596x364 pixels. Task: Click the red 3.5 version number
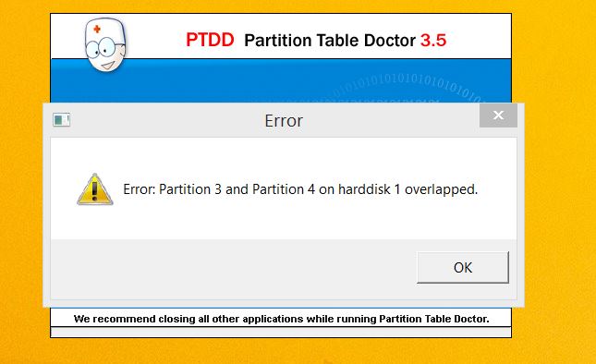(x=433, y=41)
